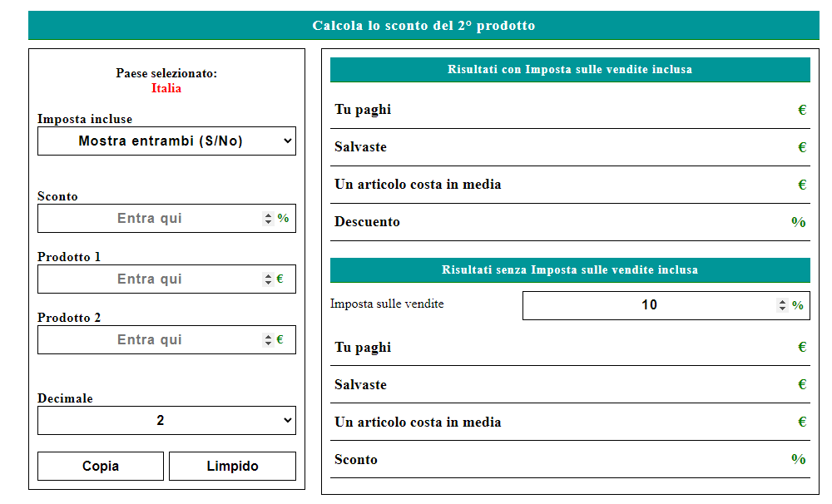
Task: Expand the Imposta incluse selection list
Action: [166, 141]
